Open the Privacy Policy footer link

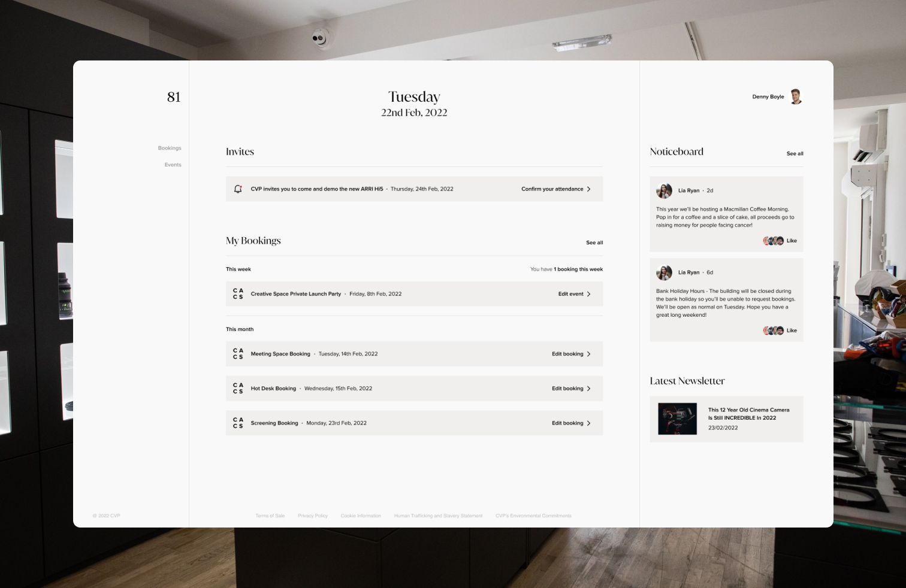point(313,516)
